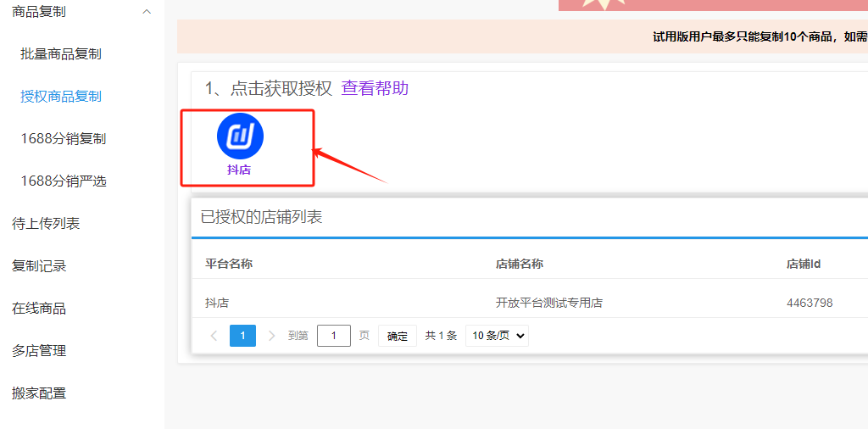Click the 店铺Id column header
This screenshot has height=429, width=868.
804,264
